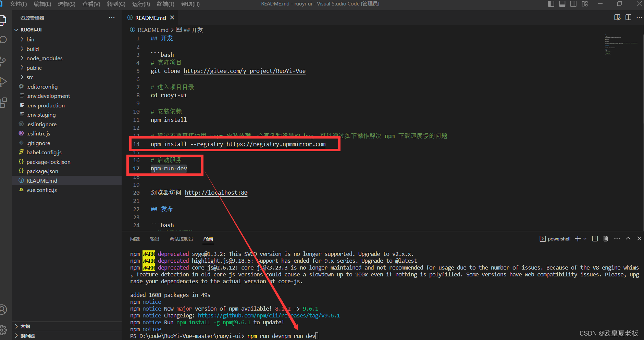This screenshot has width=644, height=340.
Task: Open the 运行(R) menu
Action: pos(141,4)
